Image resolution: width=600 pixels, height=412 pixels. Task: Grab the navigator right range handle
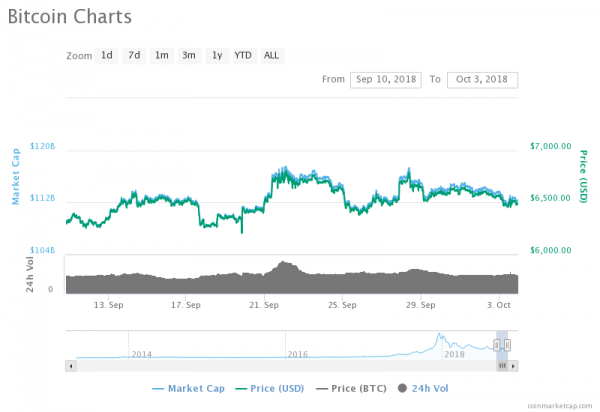tap(507, 345)
